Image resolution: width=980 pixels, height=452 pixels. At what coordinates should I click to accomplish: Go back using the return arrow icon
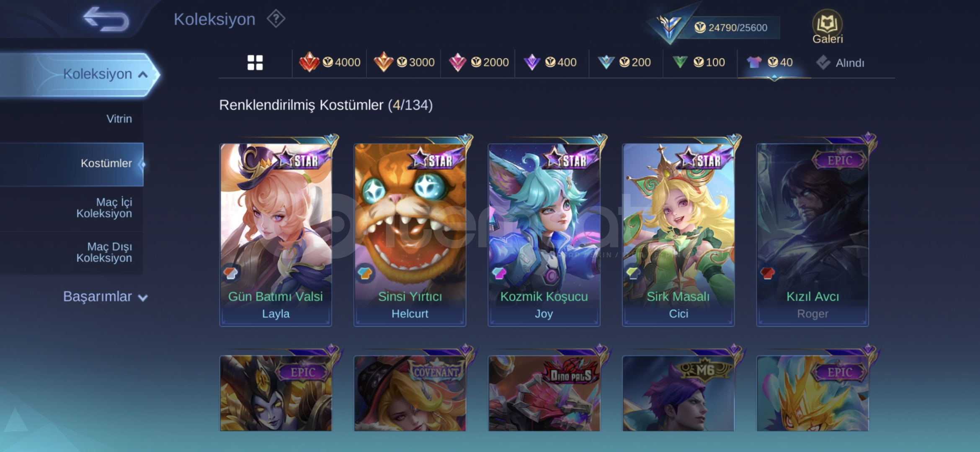tap(106, 19)
